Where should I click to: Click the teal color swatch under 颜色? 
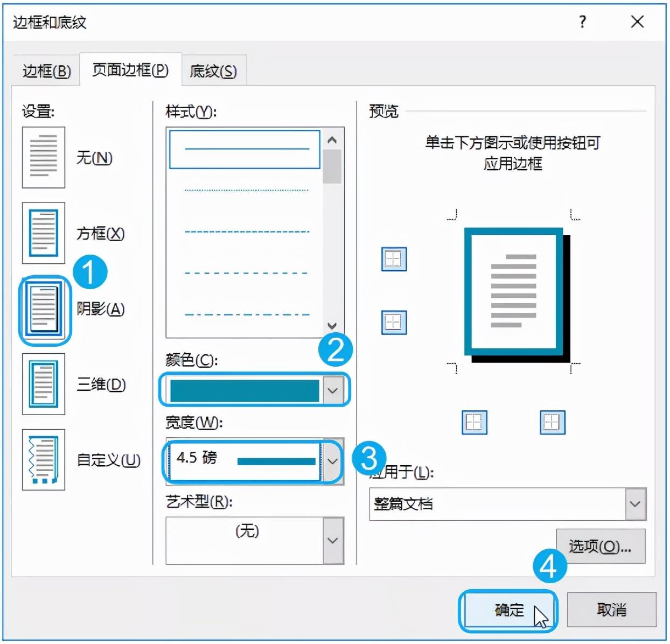(x=245, y=390)
